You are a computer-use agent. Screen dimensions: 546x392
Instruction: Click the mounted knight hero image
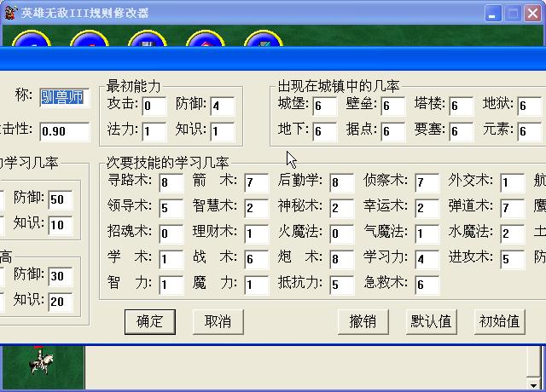click(42, 361)
